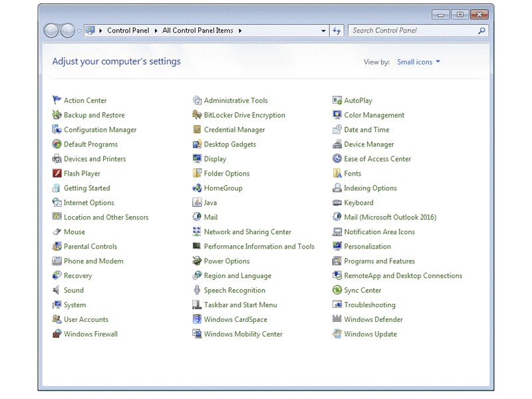Open the Phone and Modem link

click(x=93, y=261)
